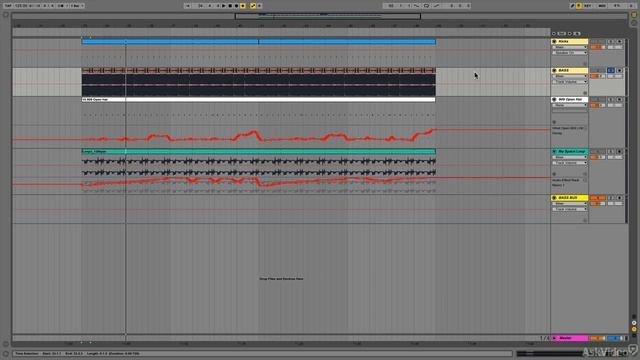Select the teal Re Space Loop clip
The height and width of the screenshot is (360, 640).
[x=258, y=151]
